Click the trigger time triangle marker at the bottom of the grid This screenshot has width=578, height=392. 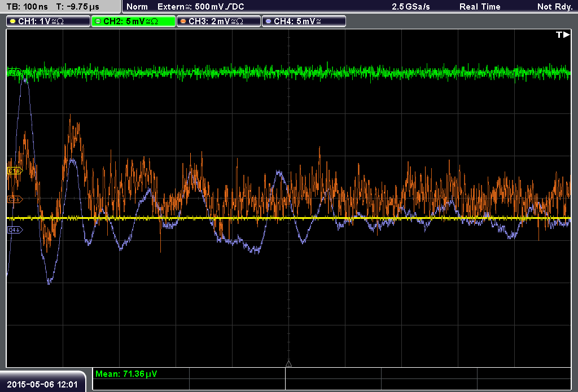click(x=288, y=364)
